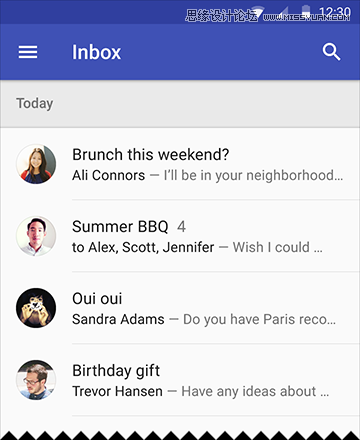Tap Sandra Adams' profile picture
The width and height of the screenshot is (360, 440).
(x=36, y=308)
